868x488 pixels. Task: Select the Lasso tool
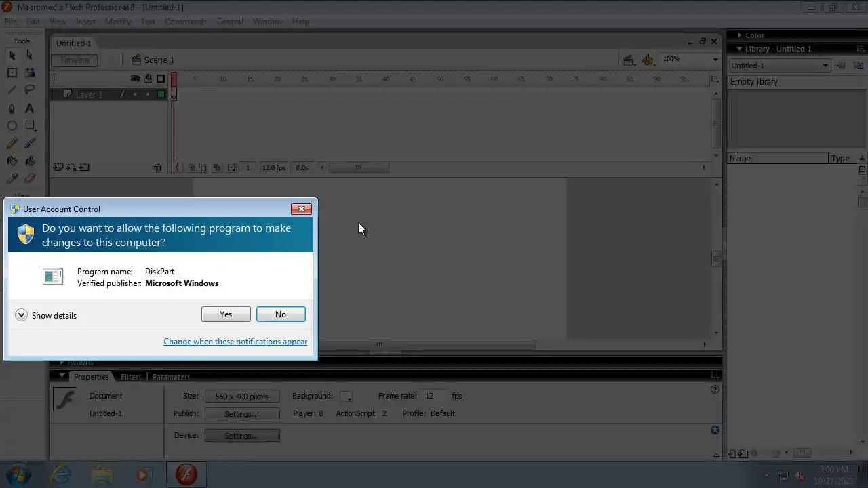point(30,90)
